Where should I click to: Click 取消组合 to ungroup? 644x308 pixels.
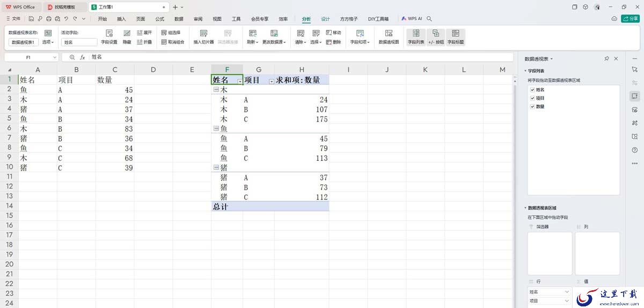coord(173,42)
